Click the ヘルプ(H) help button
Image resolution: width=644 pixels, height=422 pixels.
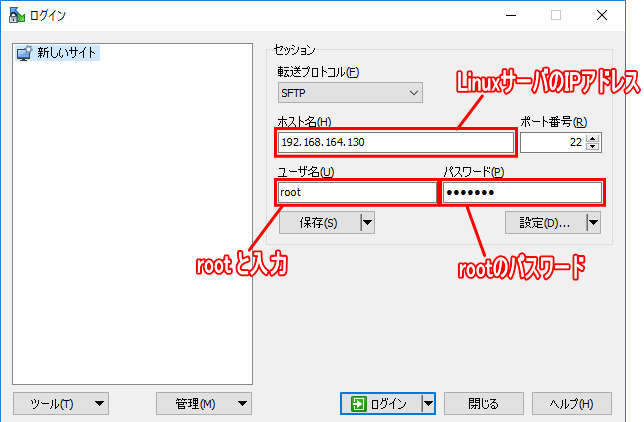tap(572, 404)
